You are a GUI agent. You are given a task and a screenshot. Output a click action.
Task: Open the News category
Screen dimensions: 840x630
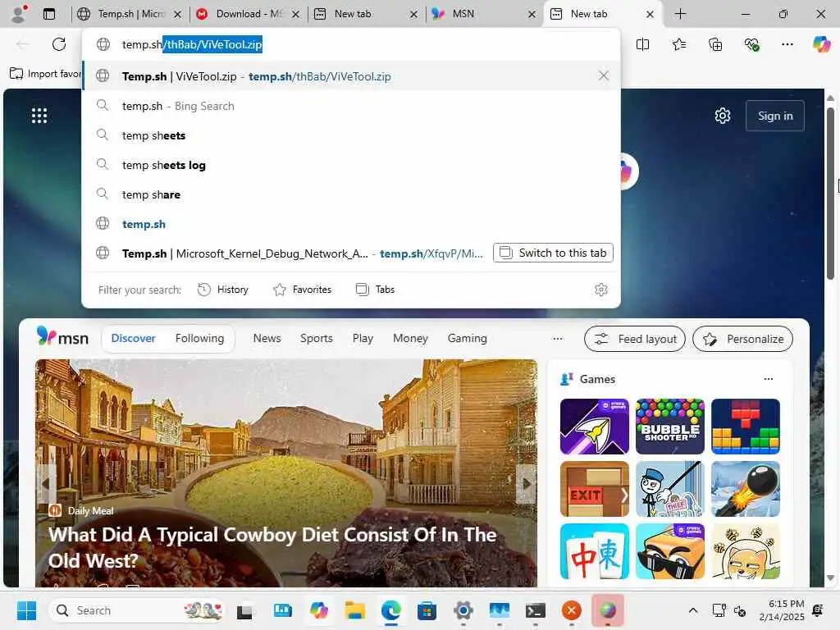267,339
